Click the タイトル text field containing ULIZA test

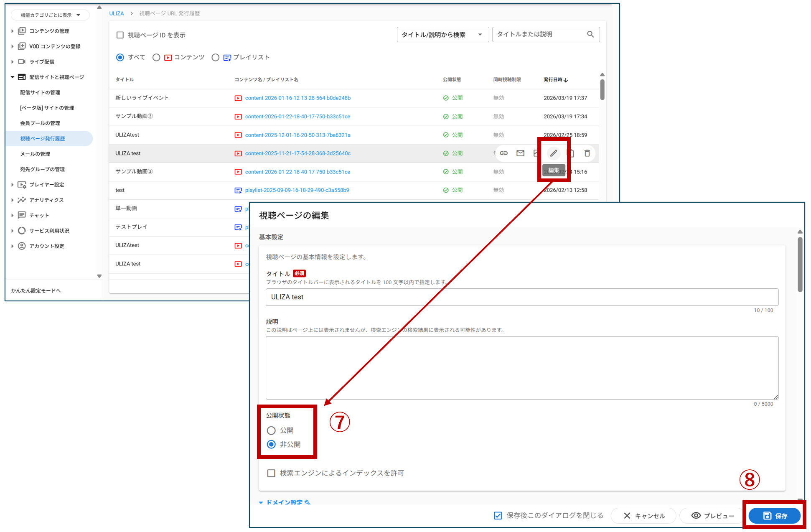pos(521,297)
